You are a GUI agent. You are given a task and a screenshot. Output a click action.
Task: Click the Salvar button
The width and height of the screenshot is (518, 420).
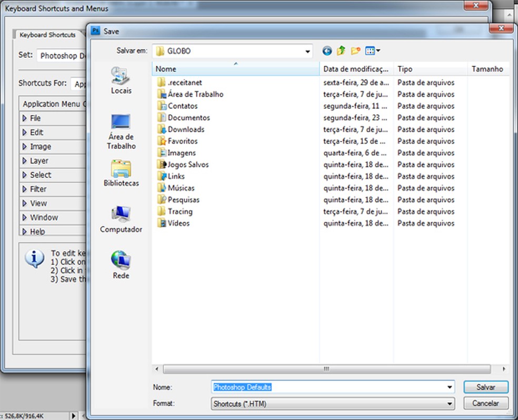[x=485, y=387]
